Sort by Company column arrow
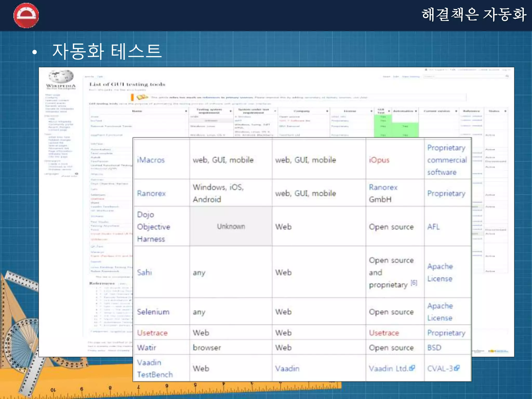The width and height of the screenshot is (532, 399). coord(327,111)
